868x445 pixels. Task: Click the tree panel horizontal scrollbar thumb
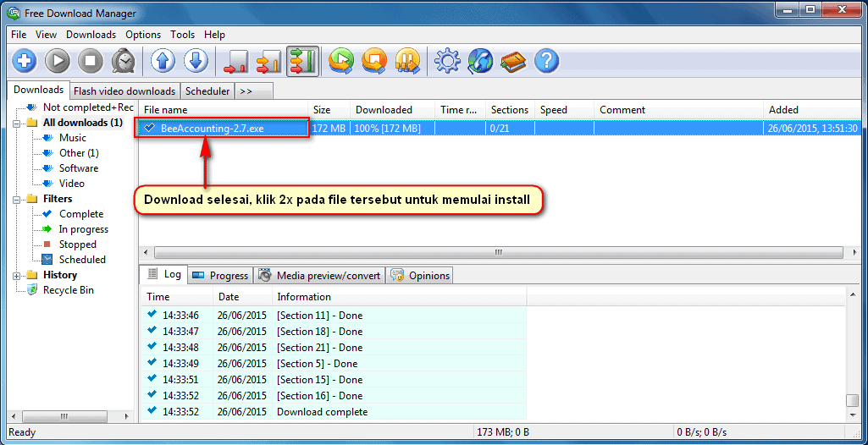point(64,416)
